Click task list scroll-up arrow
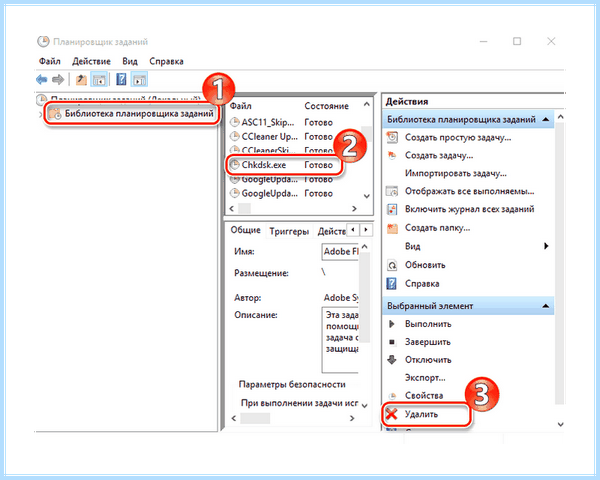 367,104
